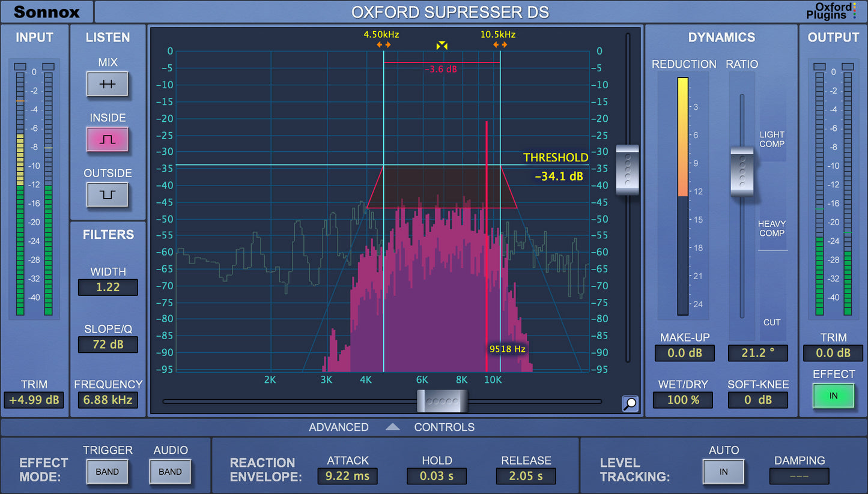The height and width of the screenshot is (494, 868).
Task: Select the MIX listen mode icon
Action: pyautogui.click(x=108, y=83)
